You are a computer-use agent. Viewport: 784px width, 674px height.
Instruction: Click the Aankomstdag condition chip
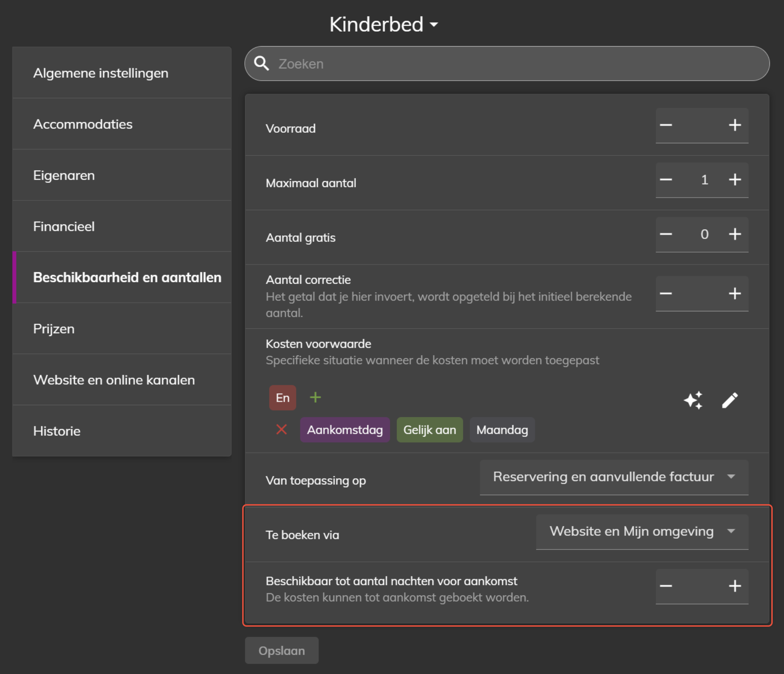[x=345, y=430]
